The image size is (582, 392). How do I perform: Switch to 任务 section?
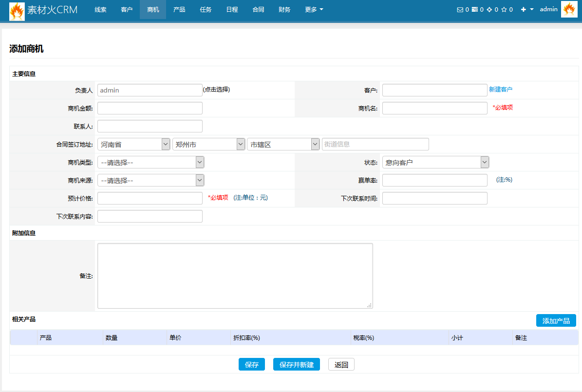206,10
